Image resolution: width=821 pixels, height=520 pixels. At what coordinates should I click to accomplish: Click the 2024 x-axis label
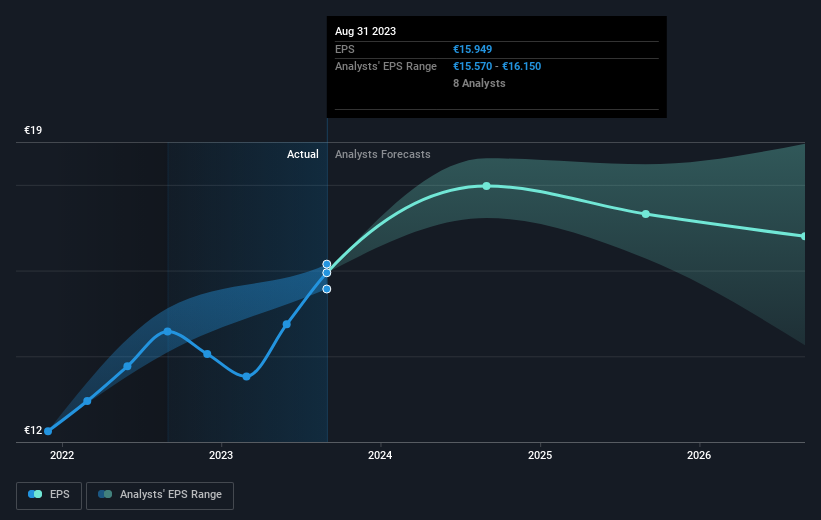(x=380, y=455)
